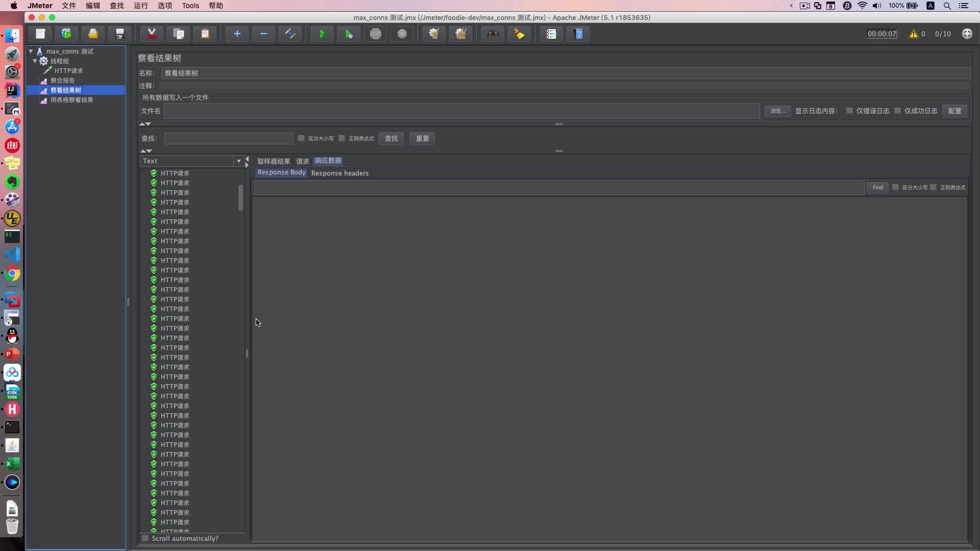This screenshot has width=980, height=551.
Task: Save the test plan with floppy icon
Action: (x=120, y=34)
